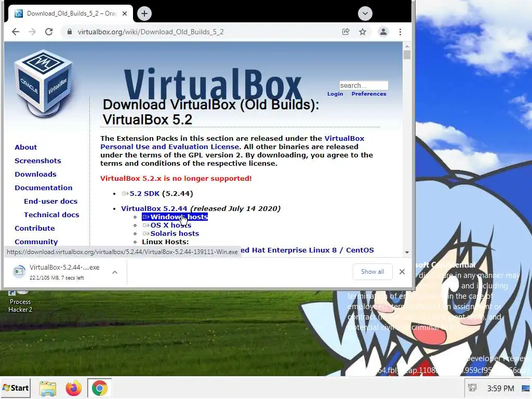Open File Explorer from the taskbar
Image resolution: width=532 pixels, height=399 pixels.
(x=48, y=388)
